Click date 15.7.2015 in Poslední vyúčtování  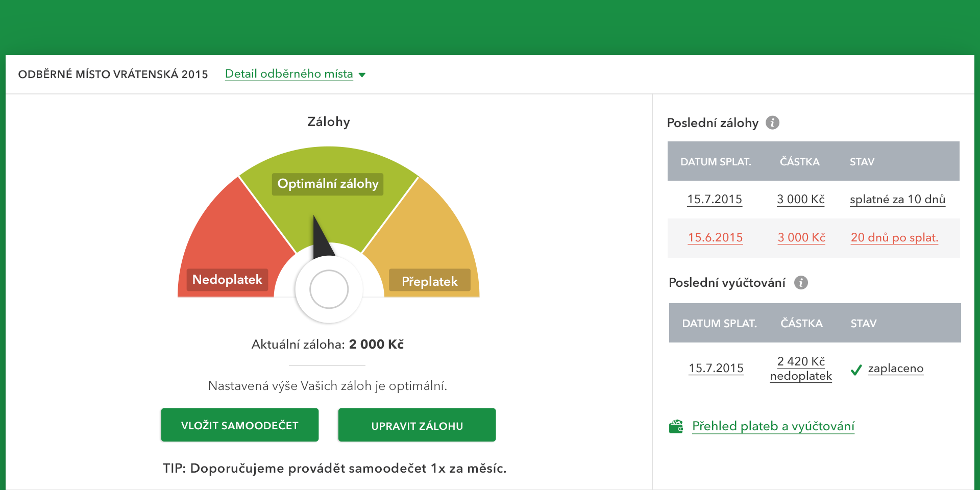coord(716,368)
